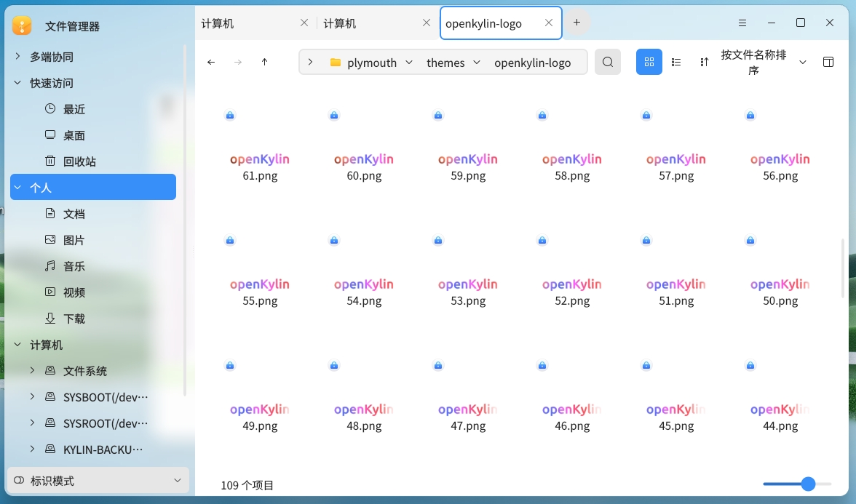Viewport: 856px width, 504px height.
Task: Adjust the icon zoom slider handle
Action: (809, 483)
